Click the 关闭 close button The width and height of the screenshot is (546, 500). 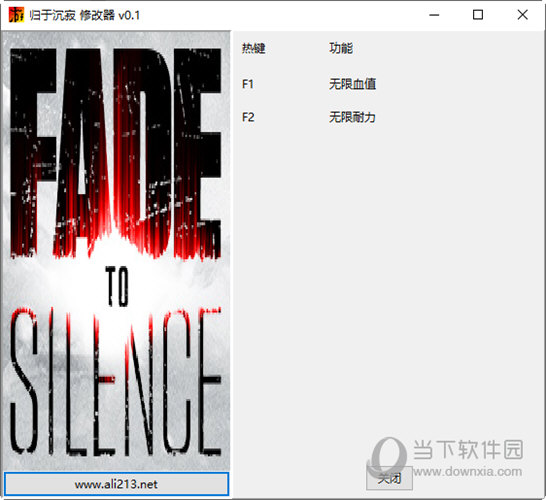pyautogui.click(x=389, y=478)
